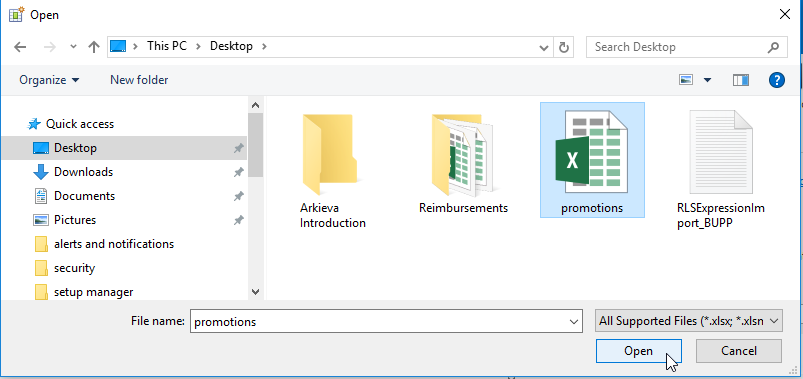The width and height of the screenshot is (803, 379).
Task: Expand the chevron after Desktop in path
Action: pos(264,47)
